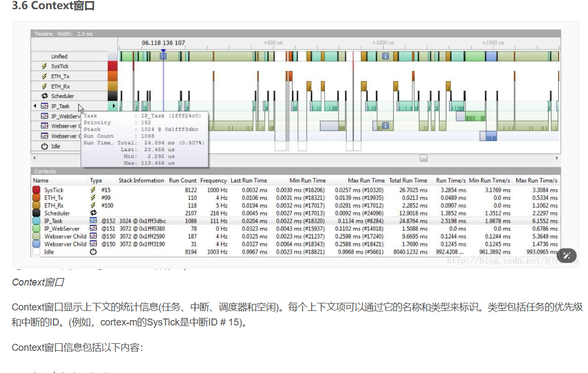Click the Scheduler frequency 216 Hz cell
The width and height of the screenshot is (588, 373).
point(219,213)
